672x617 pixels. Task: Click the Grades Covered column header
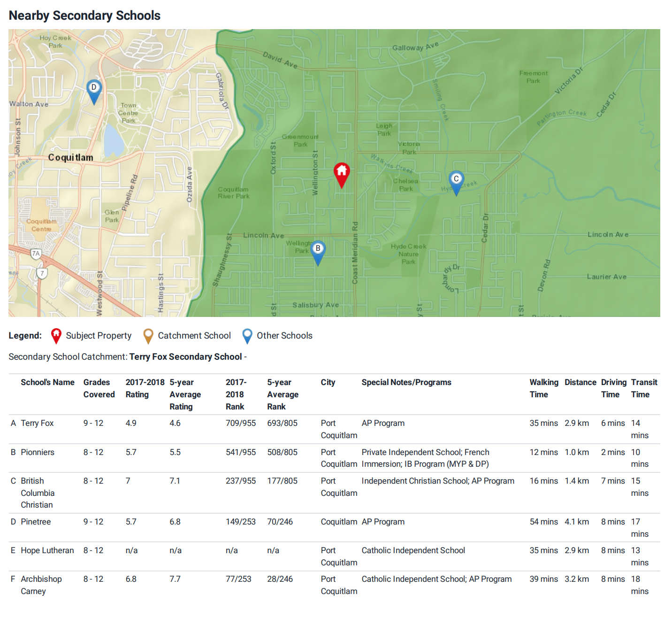(99, 388)
